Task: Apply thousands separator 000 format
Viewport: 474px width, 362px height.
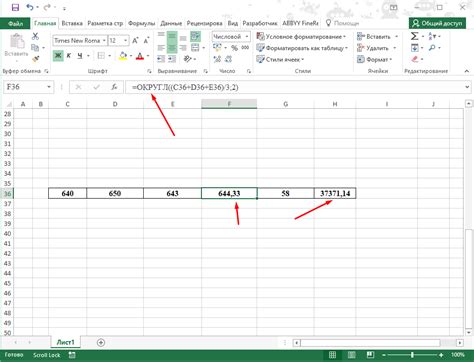Action: click(x=245, y=48)
